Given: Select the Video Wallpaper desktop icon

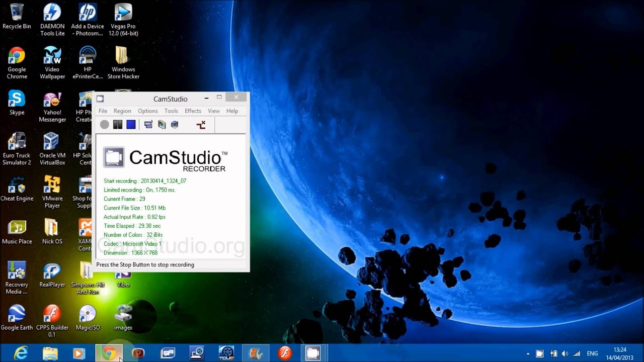Looking at the screenshot, I should coord(52,62).
